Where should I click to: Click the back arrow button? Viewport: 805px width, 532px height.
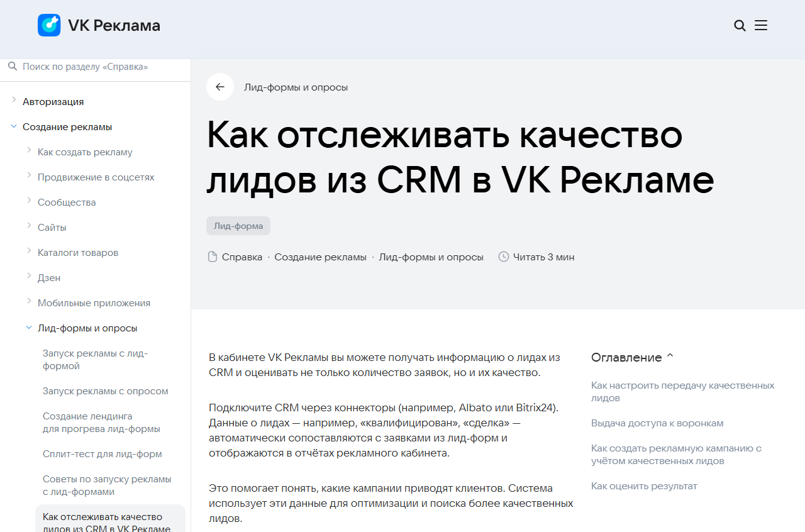(x=220, y=87)
